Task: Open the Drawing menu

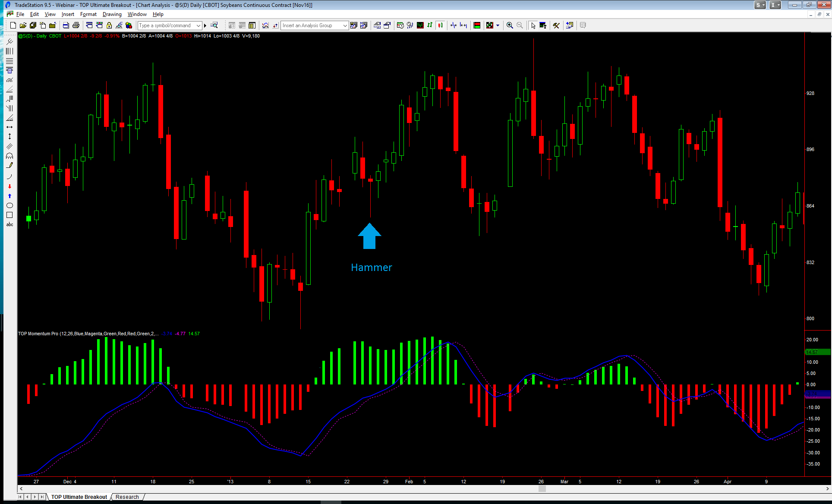Action: pyautogui.click(x=112, y=14)
